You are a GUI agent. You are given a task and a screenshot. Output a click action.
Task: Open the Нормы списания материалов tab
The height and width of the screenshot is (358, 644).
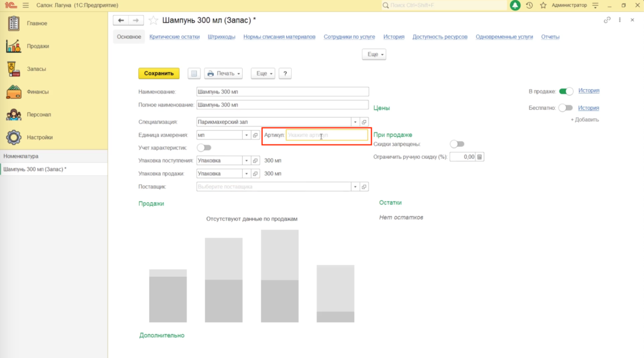[279, 37]
